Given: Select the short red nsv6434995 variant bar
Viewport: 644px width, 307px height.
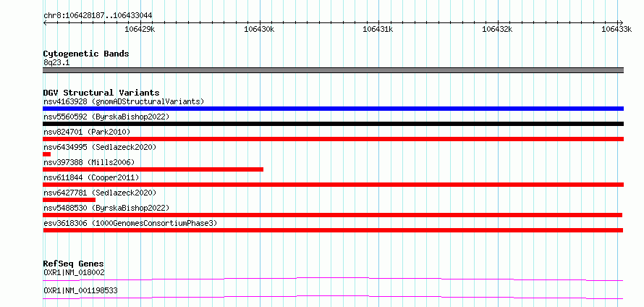Looking at the screenshot, I should click(47, 154).
